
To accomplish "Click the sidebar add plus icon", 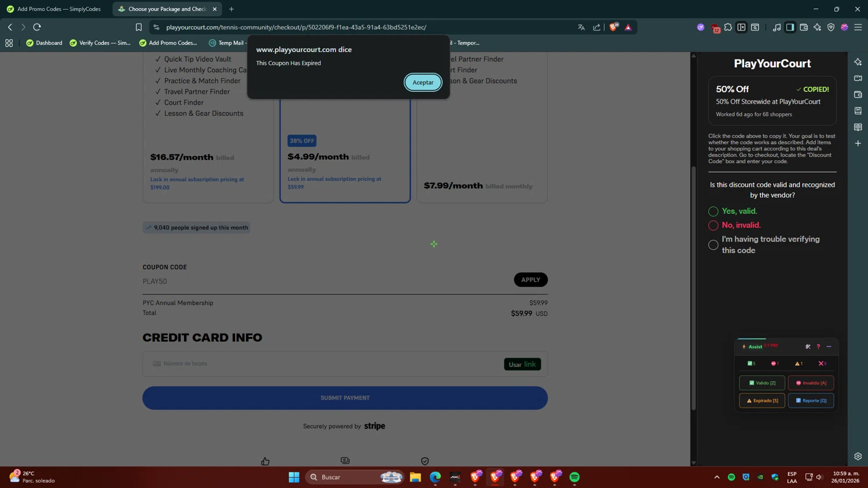I will 858,143.
